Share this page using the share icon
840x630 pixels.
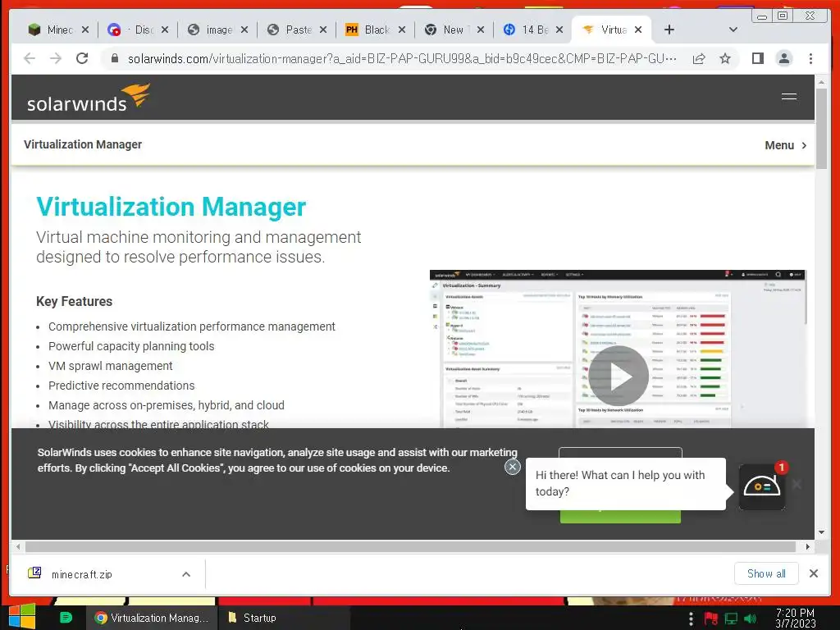coord(699,58)
